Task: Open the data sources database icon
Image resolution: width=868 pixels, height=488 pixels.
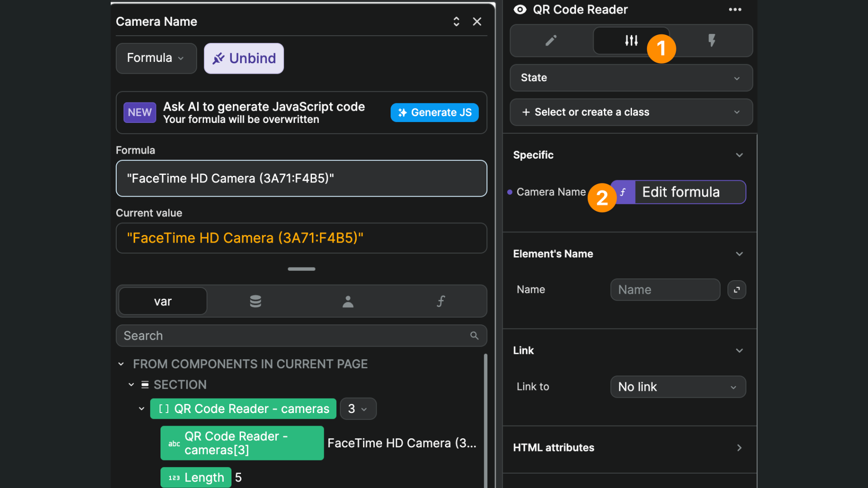Action: (255, 301)
